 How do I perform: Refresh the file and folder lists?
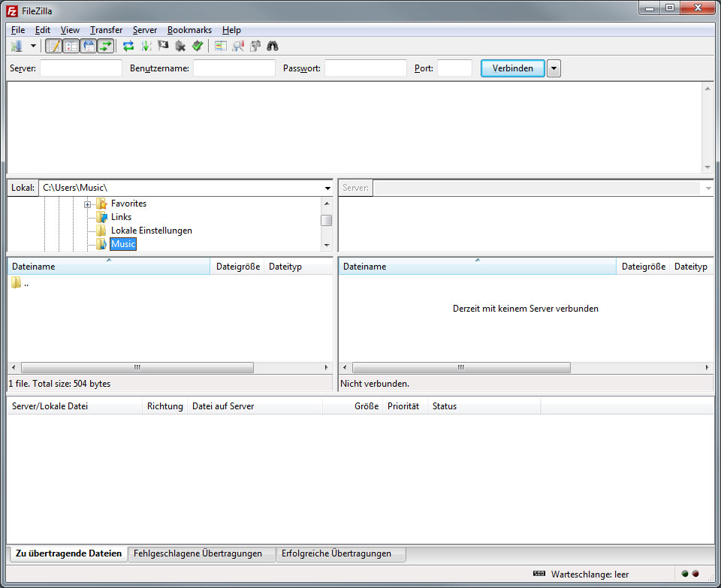[x=128, y=46]
